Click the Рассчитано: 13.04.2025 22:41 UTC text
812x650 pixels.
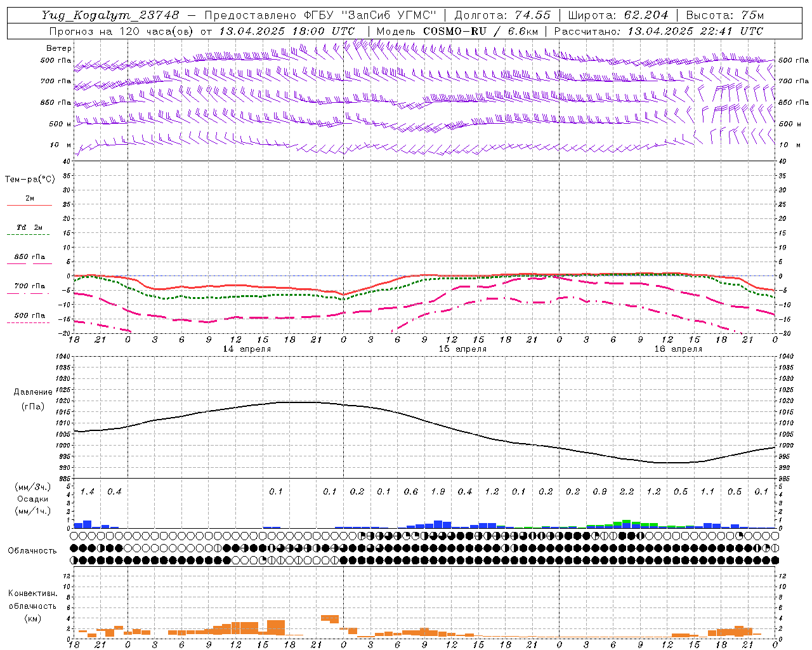[658, 31]
